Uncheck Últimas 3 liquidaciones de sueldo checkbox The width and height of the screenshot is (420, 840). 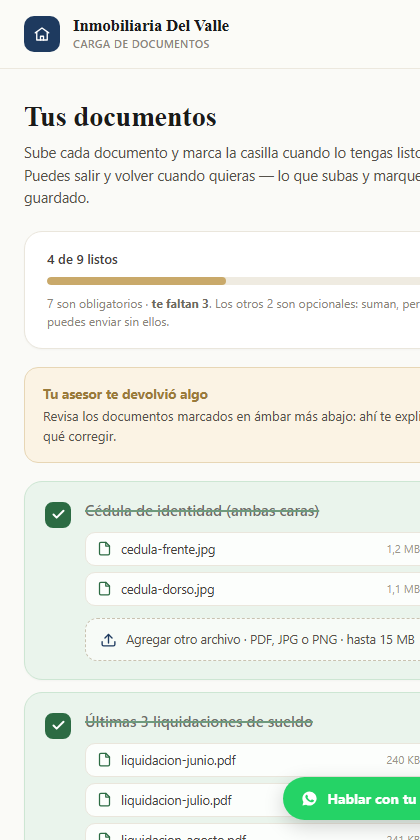pos(58,726)
